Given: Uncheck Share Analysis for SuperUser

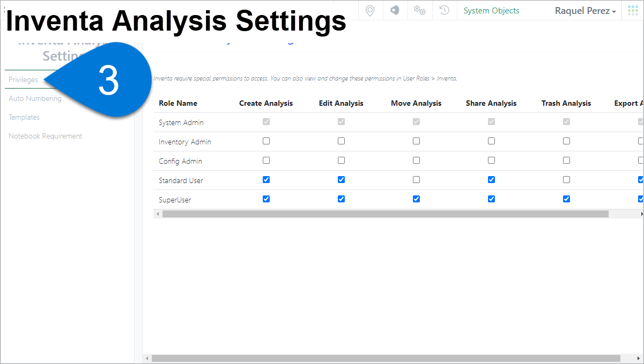Looking at the screenshot, I should (491, 199).
